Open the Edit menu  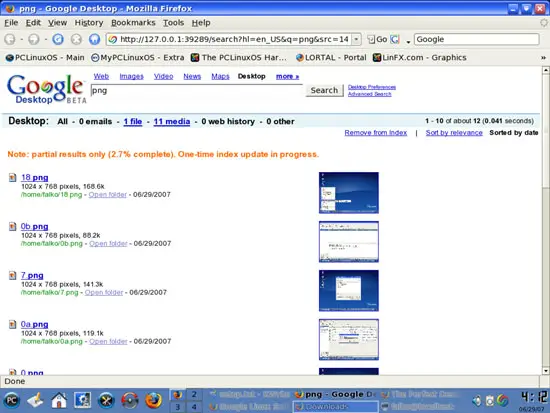[x=33, y=23]
